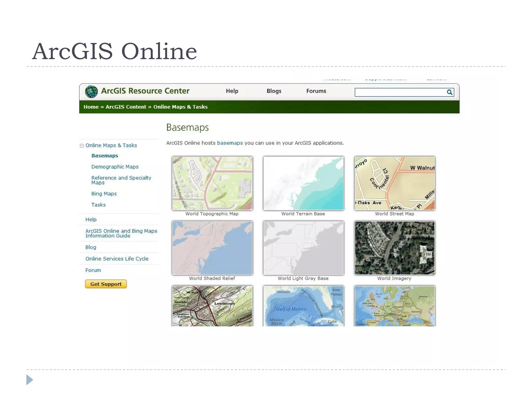Click the World Terrain Base caption

tap(303, 214)
